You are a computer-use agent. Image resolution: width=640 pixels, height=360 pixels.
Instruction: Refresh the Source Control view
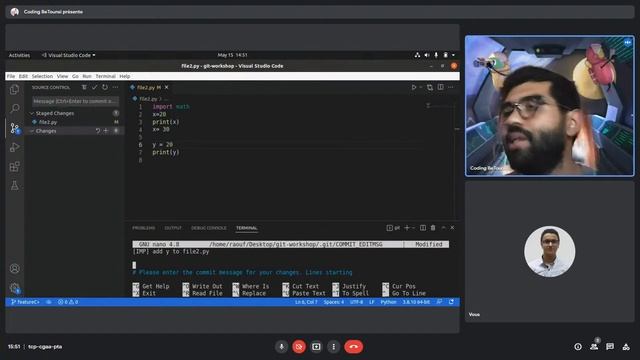(x=105, y=87)
